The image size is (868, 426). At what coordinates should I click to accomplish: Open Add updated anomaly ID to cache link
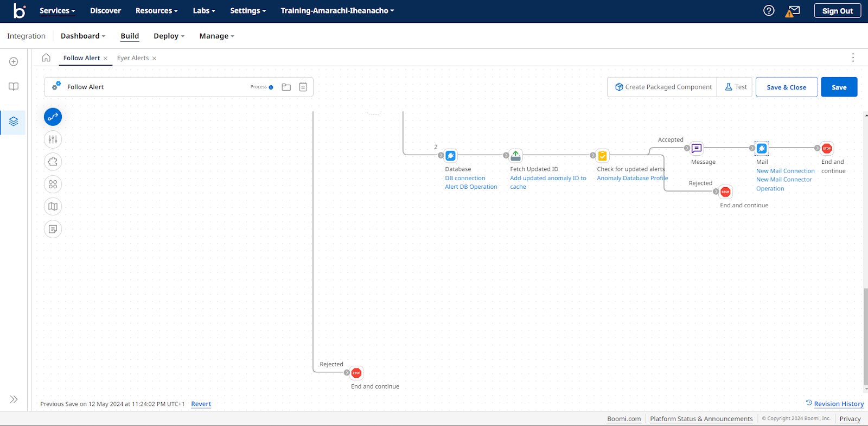(x=548, y=182)
